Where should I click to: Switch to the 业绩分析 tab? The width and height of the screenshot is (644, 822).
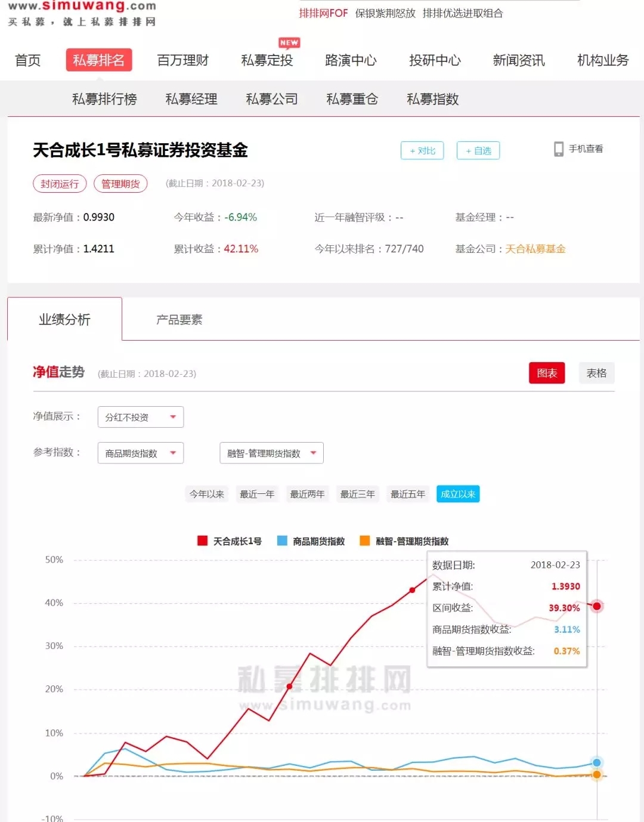64,320
